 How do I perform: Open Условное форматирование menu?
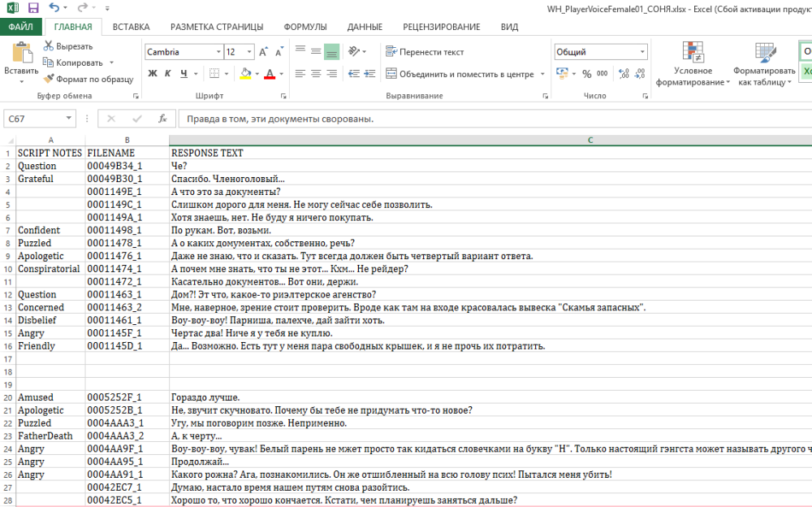pos(693,64)
